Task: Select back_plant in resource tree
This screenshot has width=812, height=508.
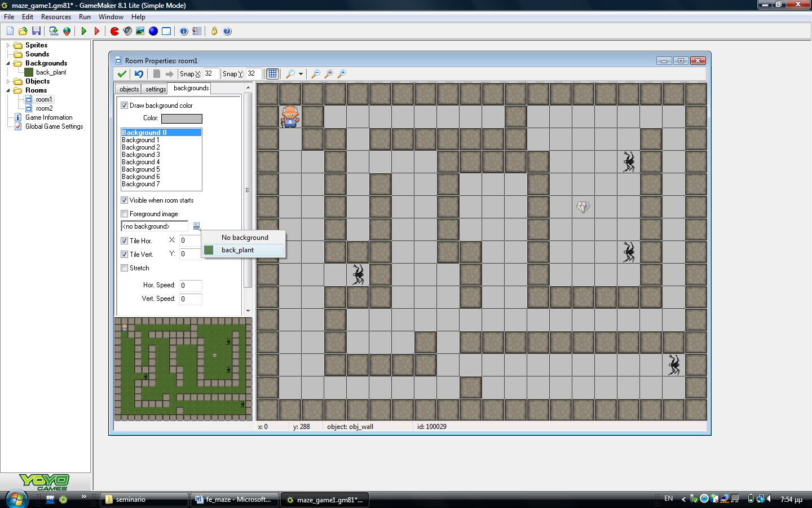Action: [51, 72]
